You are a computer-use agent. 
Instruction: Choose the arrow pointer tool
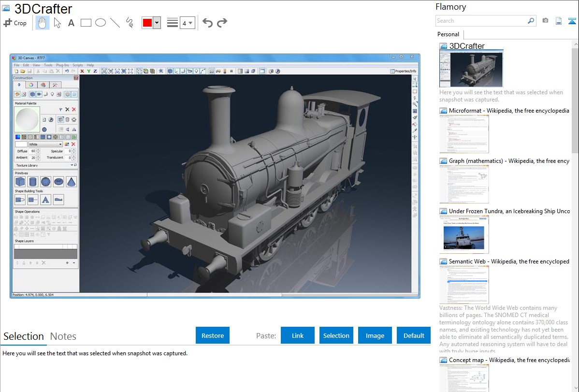[x=57, y=23]
